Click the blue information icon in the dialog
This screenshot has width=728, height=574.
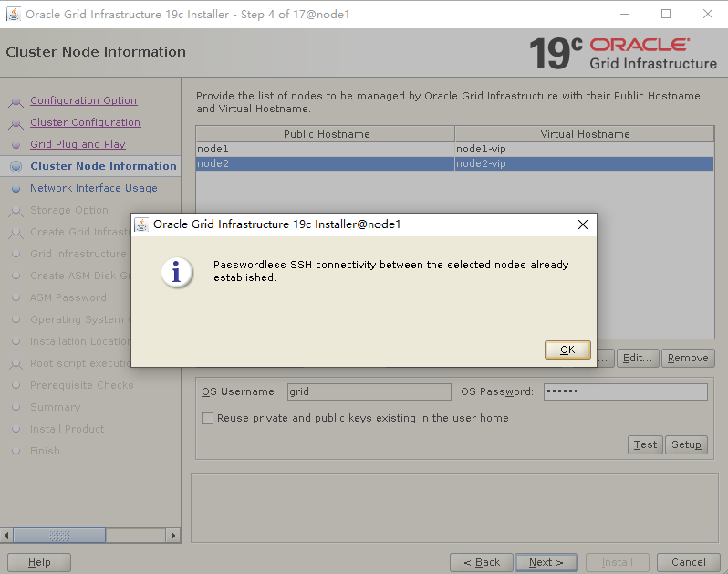click(x=176, y=272)
